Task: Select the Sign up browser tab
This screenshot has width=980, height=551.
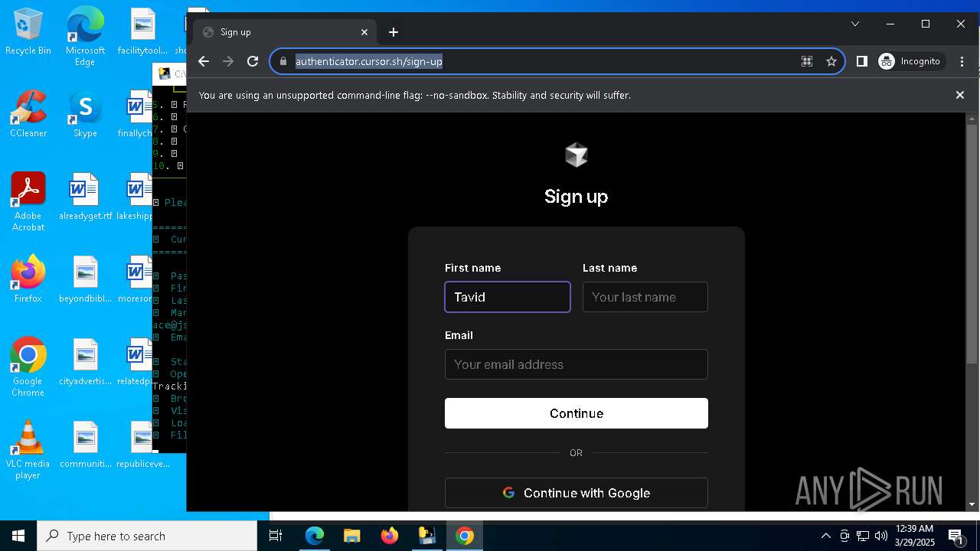Action: [285, 32]
